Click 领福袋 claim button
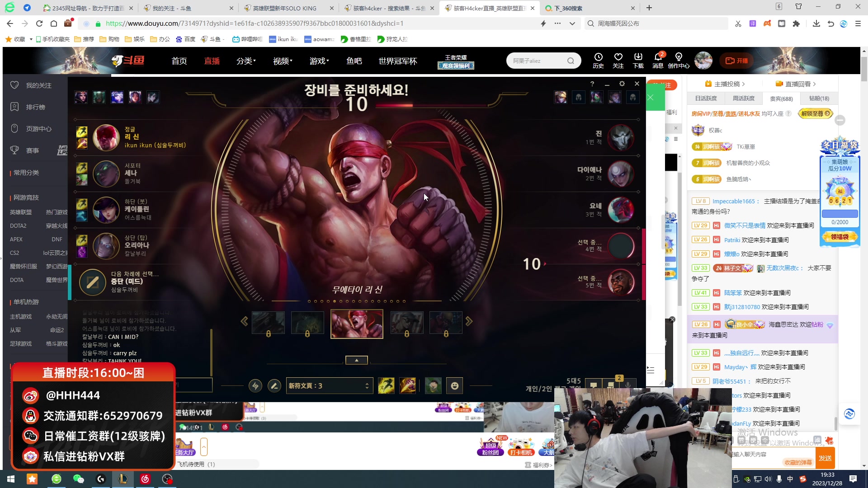 click(x=840, y=237)
